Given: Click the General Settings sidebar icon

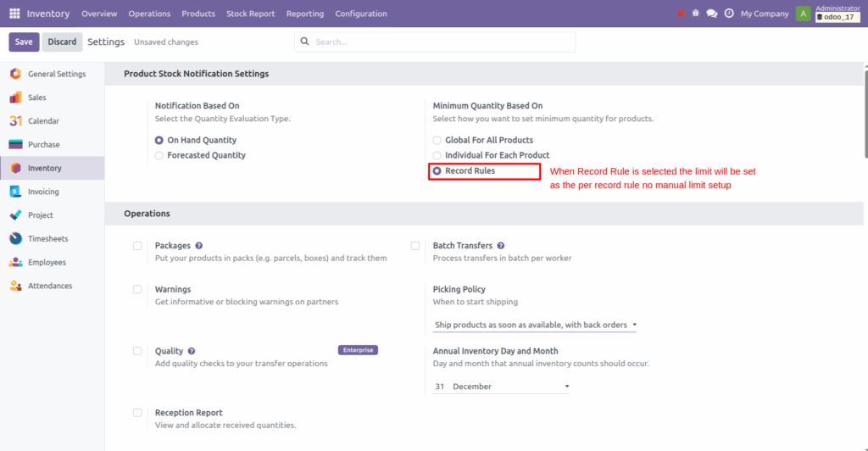Looking at the screenshot, I should (15, 74).
